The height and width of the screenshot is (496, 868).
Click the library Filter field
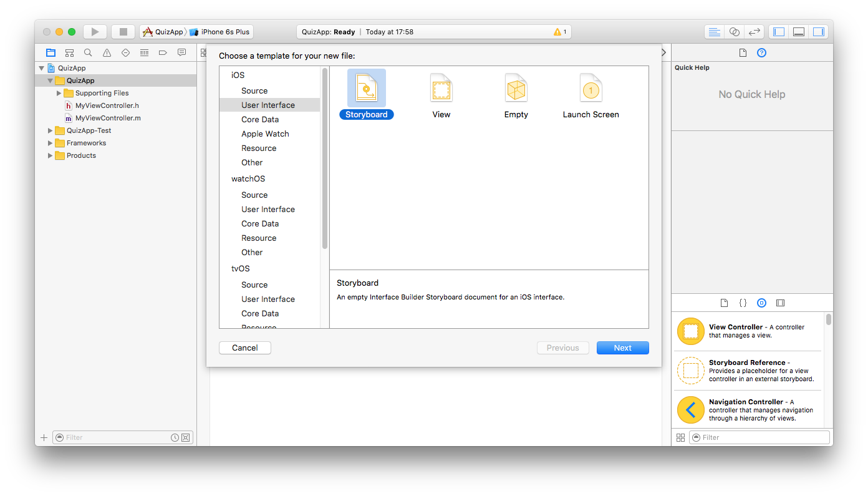[759, 437]
